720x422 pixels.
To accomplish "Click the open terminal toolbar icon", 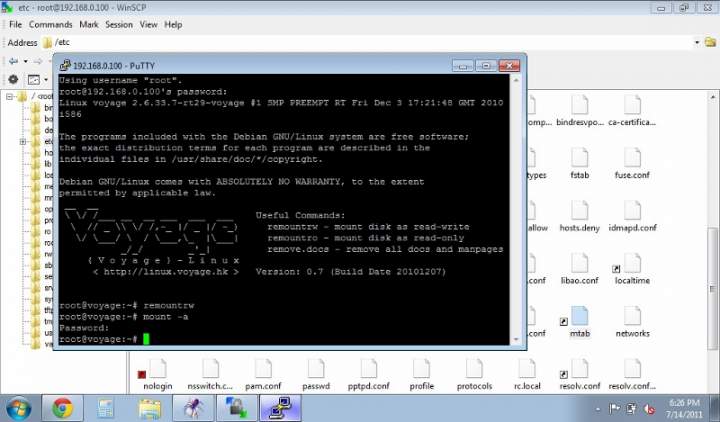I will tap(34, 79).
